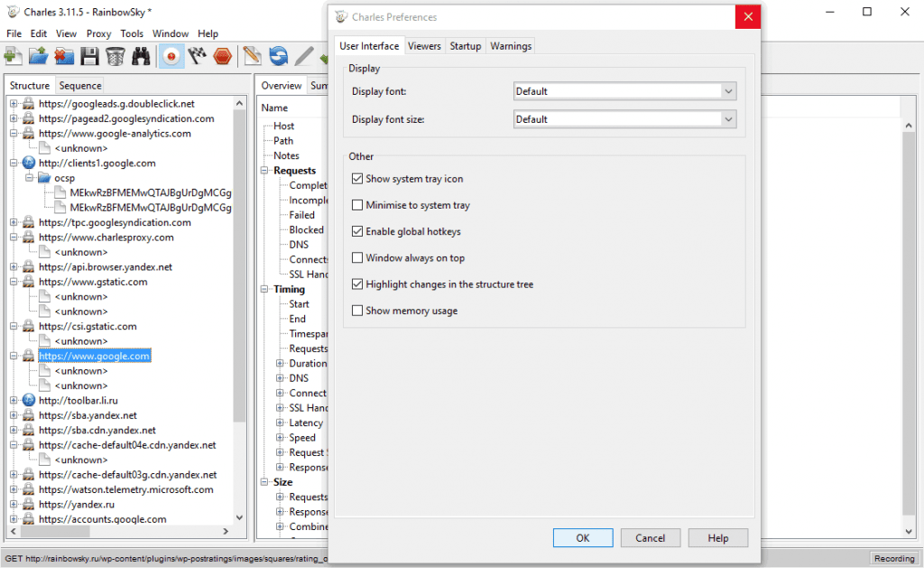Viewport: 924px width, 568px height.
Task: Click the lock icon beside https://watson.telemetry.microsoft.com
Action: tap(28, 489)
